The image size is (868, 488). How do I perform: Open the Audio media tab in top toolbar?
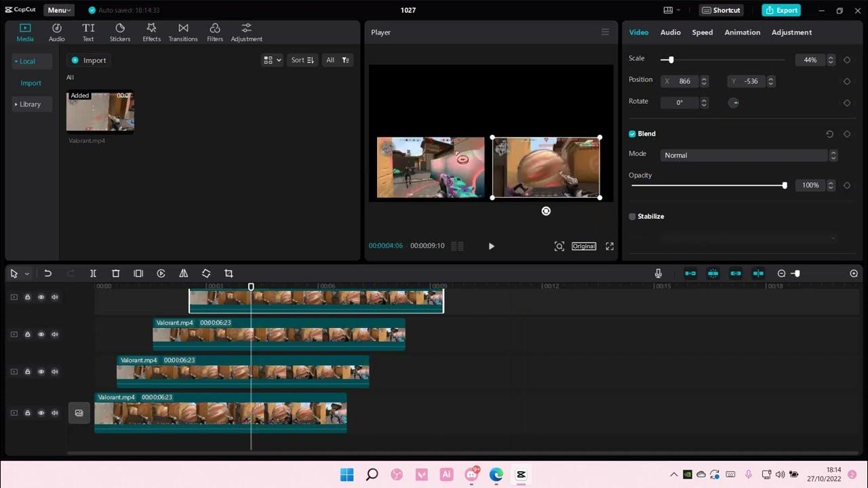[57, 32]
